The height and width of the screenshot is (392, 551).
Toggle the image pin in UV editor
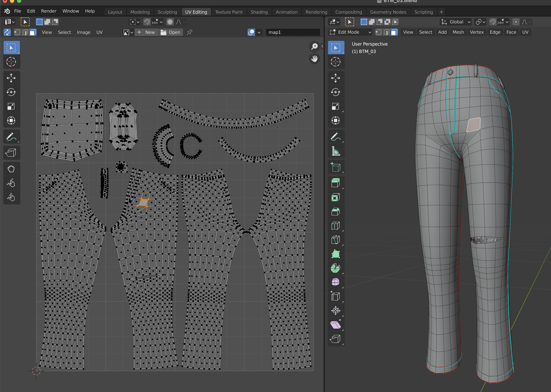tap(190, 32)
